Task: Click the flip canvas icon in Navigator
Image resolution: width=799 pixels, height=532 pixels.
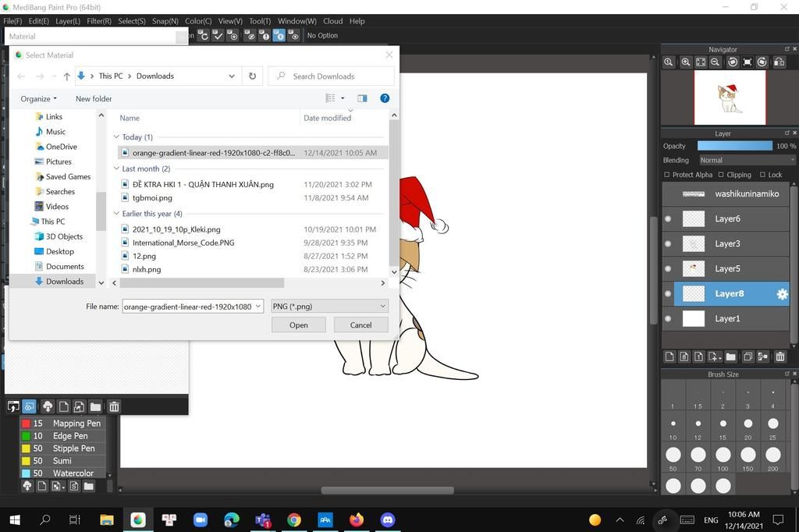Action: (x=779, y=62)
